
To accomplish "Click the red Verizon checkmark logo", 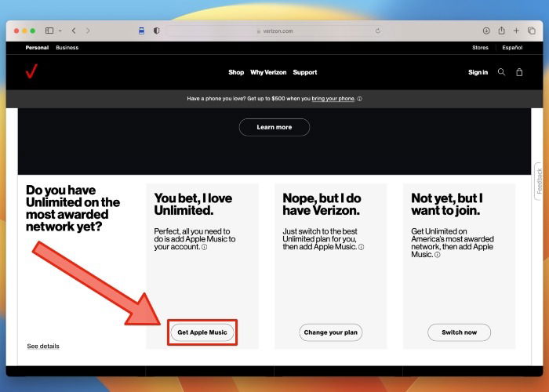I will tap(31, 71).
